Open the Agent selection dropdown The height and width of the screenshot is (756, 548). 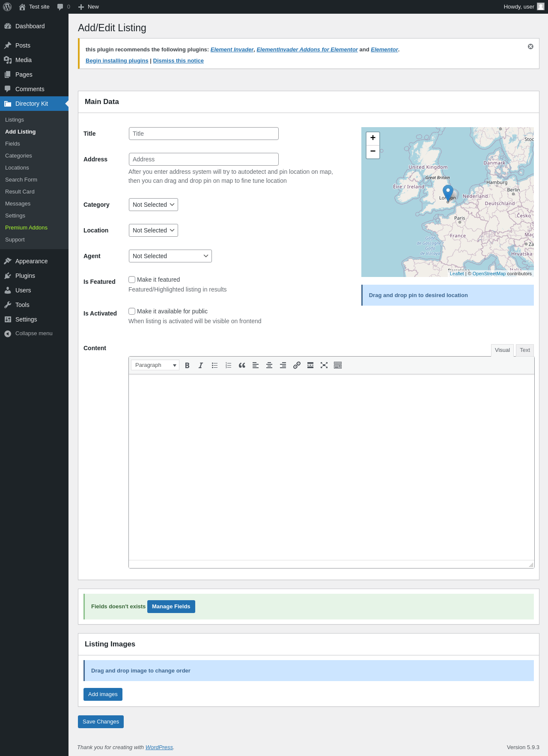click(x=170, y=256)
